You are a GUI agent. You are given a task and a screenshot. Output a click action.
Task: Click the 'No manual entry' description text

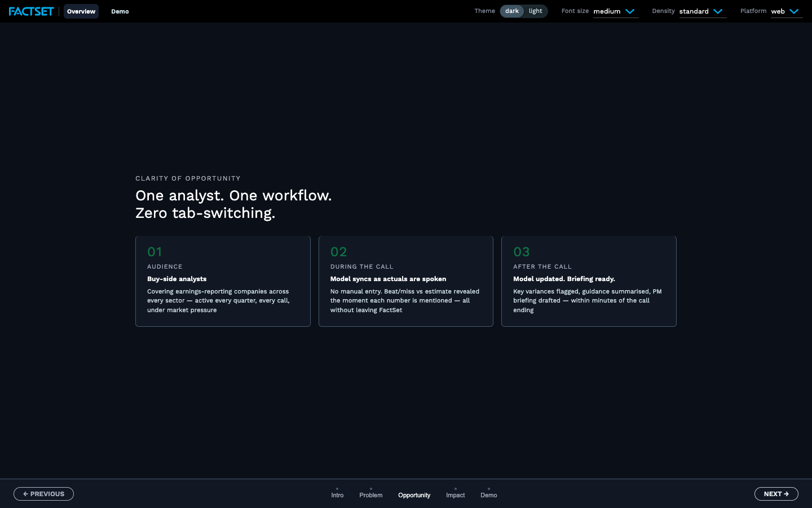(x=405, y=301)
